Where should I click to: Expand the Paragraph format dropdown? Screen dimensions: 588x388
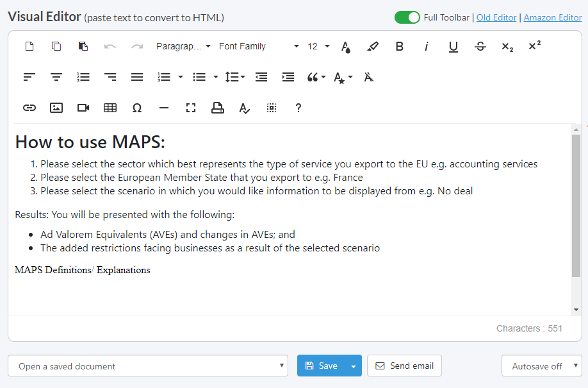[183, 46]
